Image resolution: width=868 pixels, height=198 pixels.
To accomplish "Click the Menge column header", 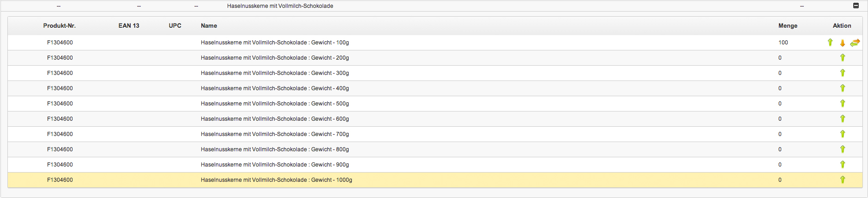I will (x=788, y=26).
